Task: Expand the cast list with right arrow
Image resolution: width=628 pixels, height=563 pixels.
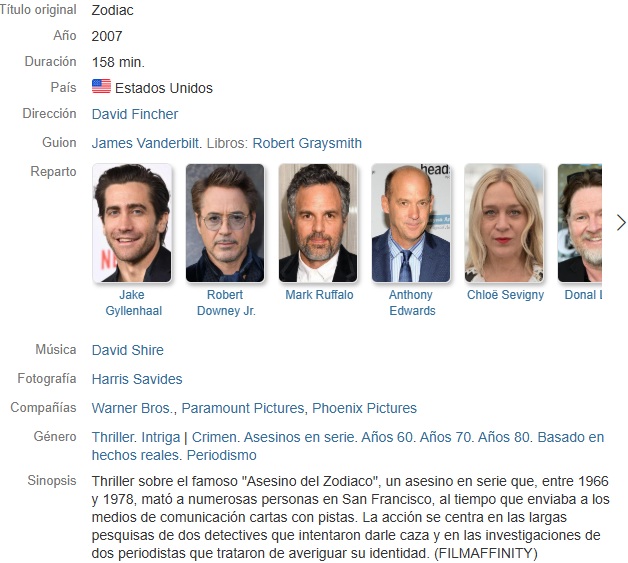Action: click(621, 223)
